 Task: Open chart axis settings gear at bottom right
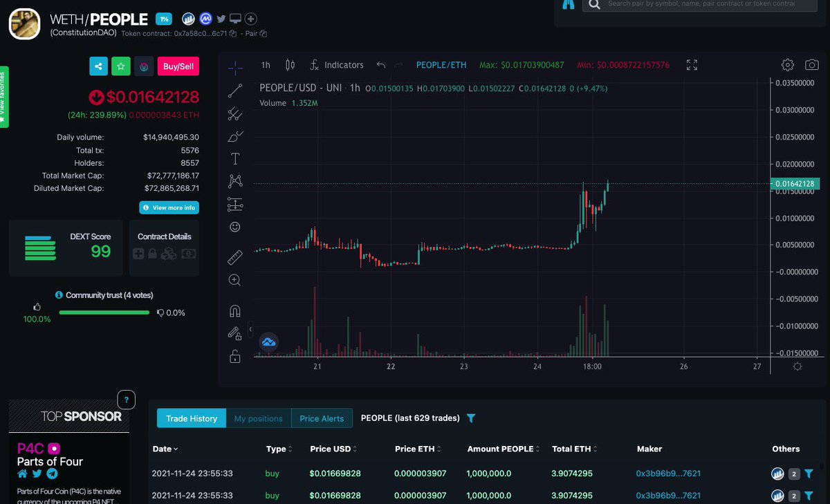(x=797, y=366)
